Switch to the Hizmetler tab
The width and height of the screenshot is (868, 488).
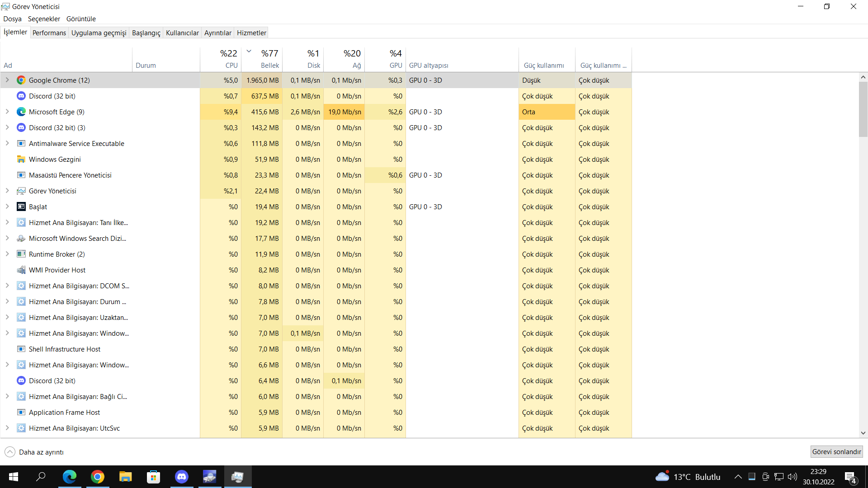point(251,33)
